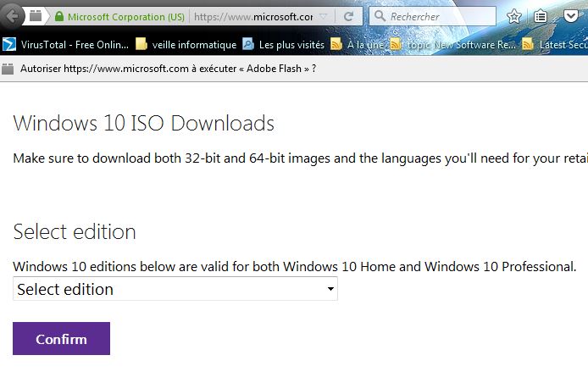Image resolution: width=588 pixels, height=372 pixels.
Task: Bookmark this page with the star icon
Action: click(514, 16)
